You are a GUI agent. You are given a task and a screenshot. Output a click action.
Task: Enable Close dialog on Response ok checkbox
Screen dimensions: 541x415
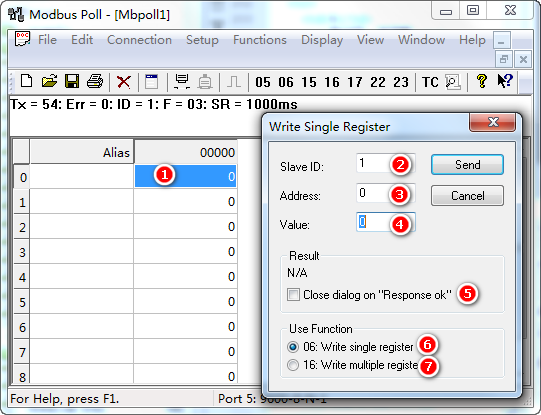[293, 295]
